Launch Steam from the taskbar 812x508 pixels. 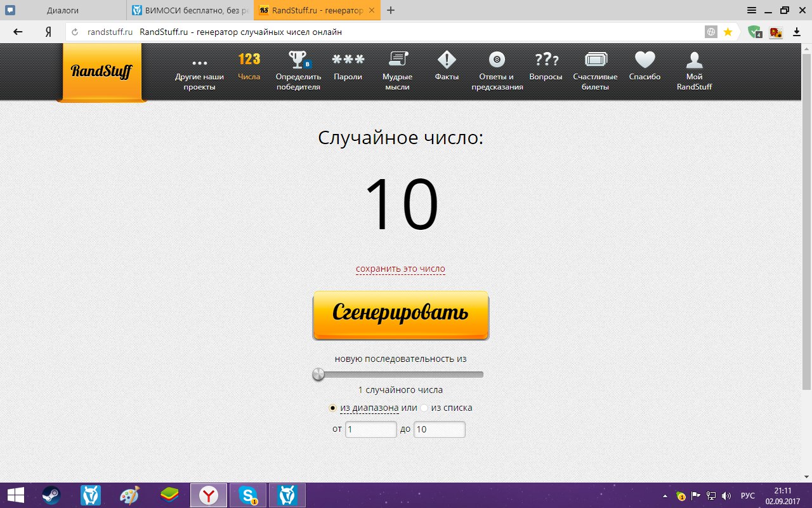click(x=51, y=495)
